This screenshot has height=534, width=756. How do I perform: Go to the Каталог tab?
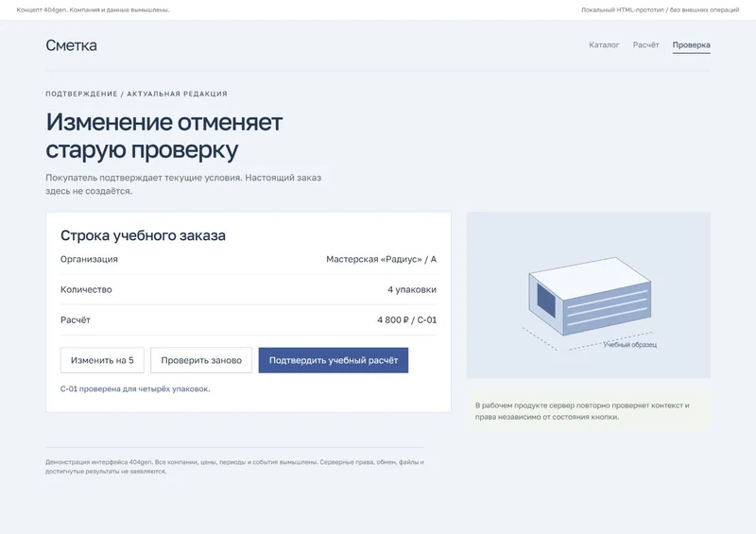click(604, 44)
